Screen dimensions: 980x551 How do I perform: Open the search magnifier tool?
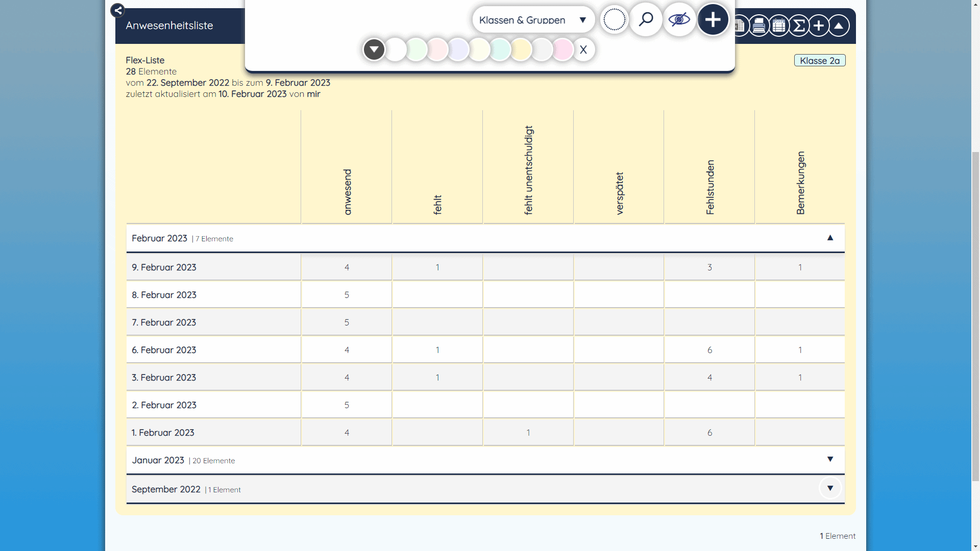pyautogui.click(x=646, y=20)
